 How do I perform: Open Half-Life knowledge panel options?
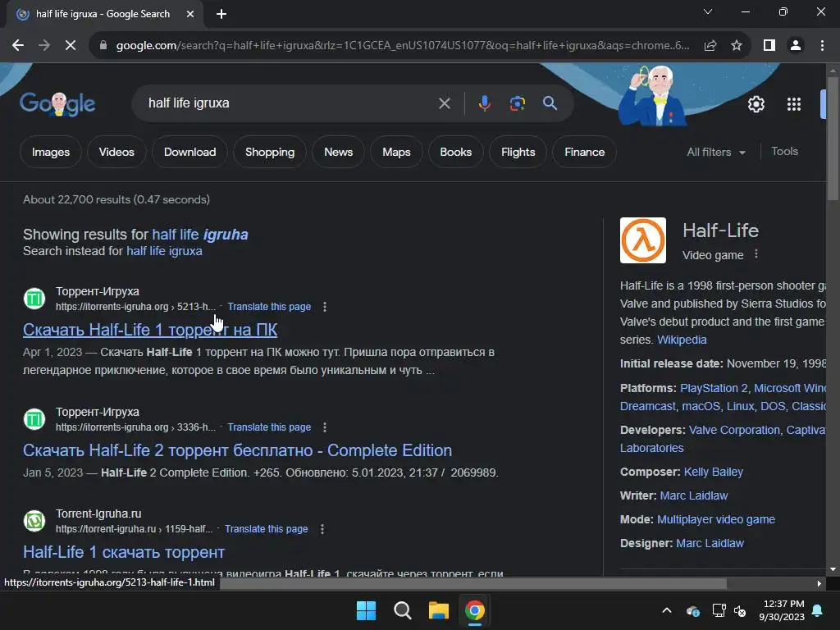(x=756, y=254)
